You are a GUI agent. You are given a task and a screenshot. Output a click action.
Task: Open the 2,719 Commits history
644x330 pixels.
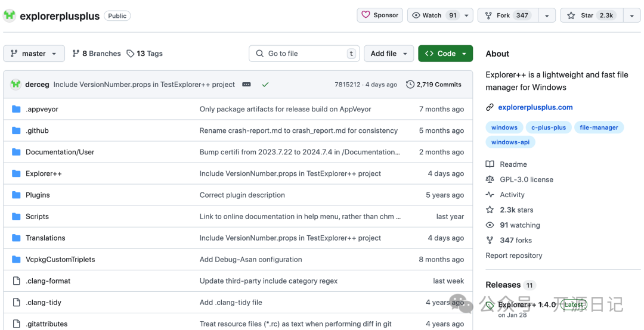click(x=434, y=85)
